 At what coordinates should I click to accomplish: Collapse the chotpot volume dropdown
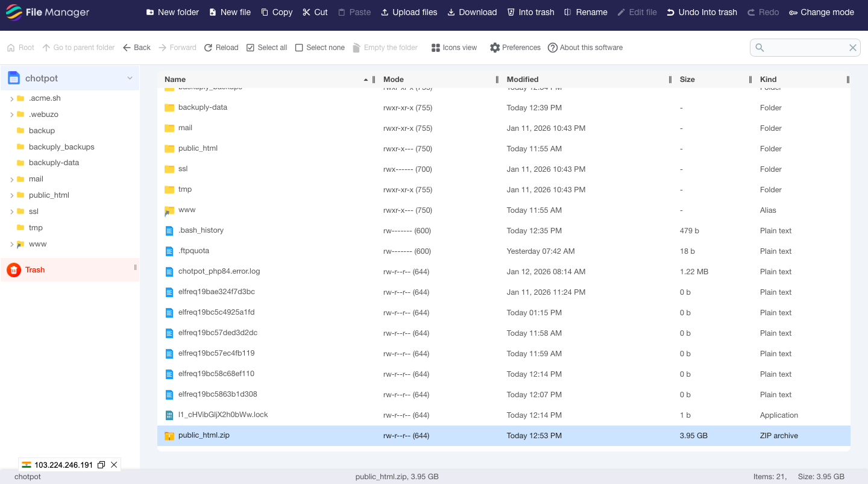pyautogui.click(x=129, y=78)
